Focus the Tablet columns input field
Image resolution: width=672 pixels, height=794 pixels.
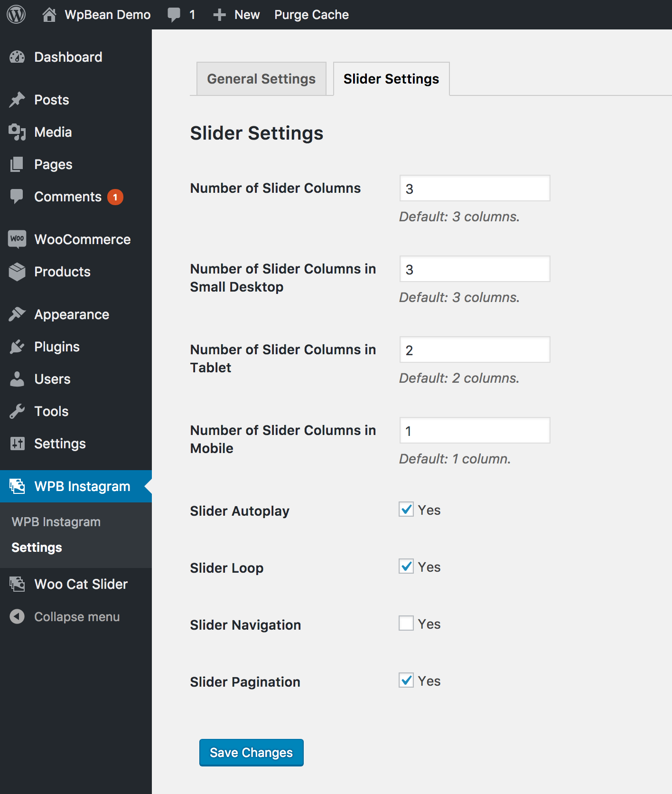coord(475,350)
